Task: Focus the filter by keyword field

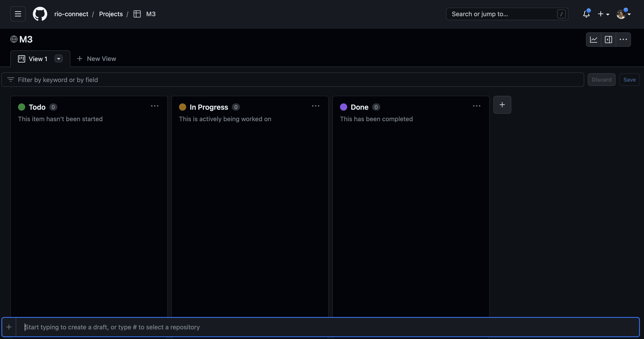Action: [x=293, y=80]
